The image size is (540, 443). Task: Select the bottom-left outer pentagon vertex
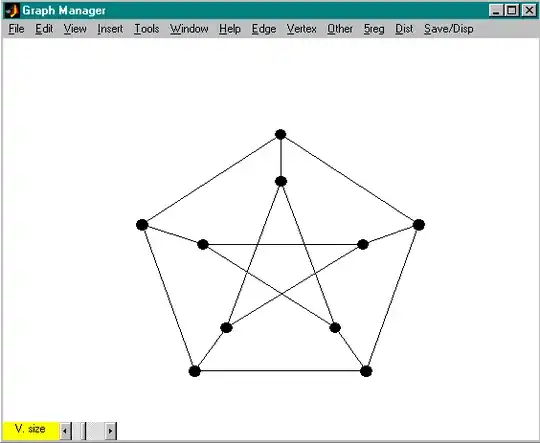click(x=195, y=371)
